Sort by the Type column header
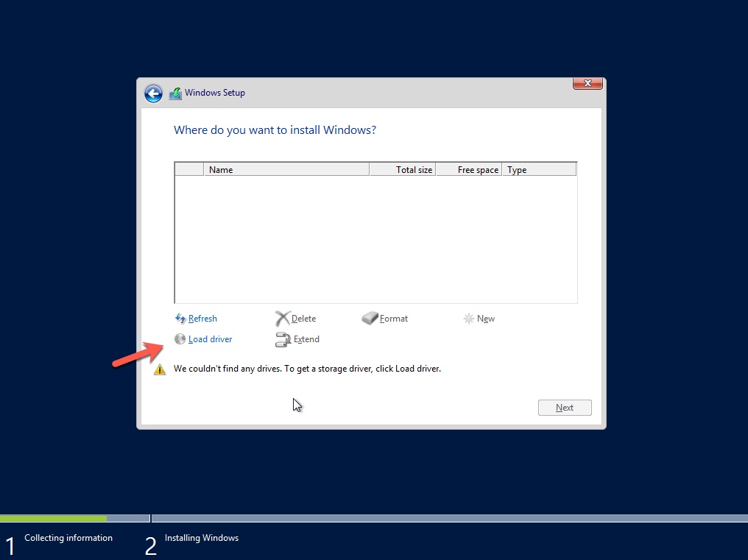 click(539, 169)
